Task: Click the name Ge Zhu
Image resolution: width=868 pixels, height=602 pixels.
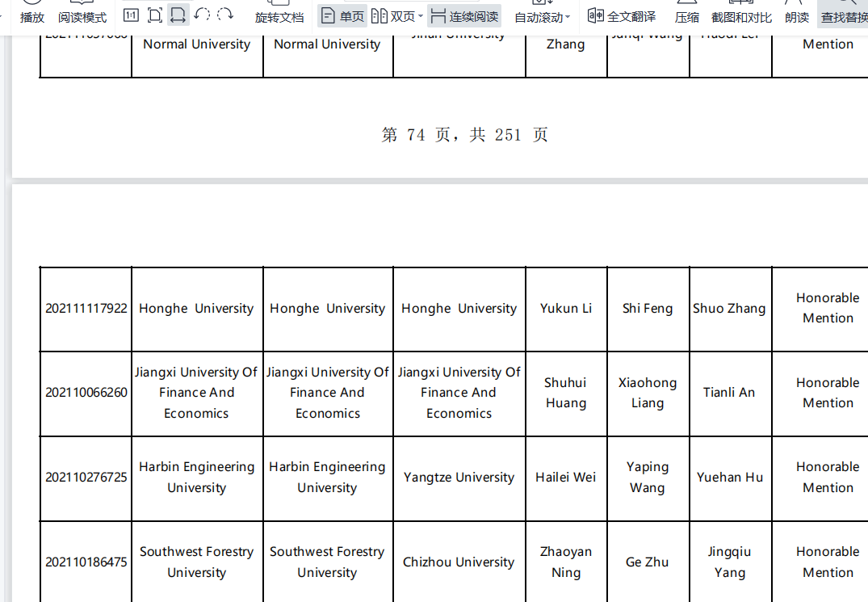Action: [647, 562]
